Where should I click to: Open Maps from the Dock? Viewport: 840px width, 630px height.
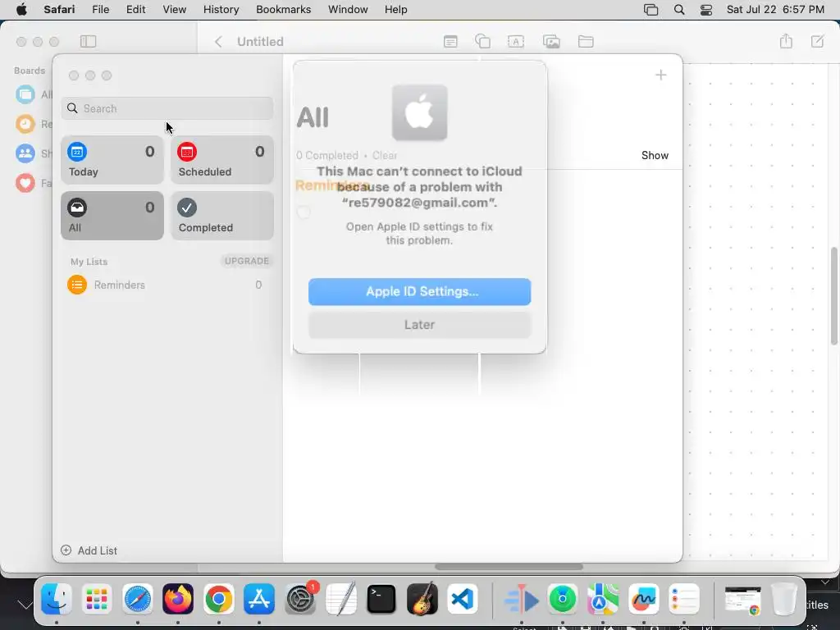pyautogui.click(x=603, y=599)
